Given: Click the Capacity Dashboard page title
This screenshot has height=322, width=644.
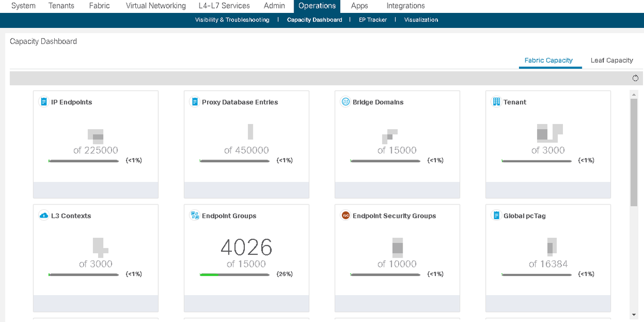Looking at the screenshot, I should tap(43, 41).
